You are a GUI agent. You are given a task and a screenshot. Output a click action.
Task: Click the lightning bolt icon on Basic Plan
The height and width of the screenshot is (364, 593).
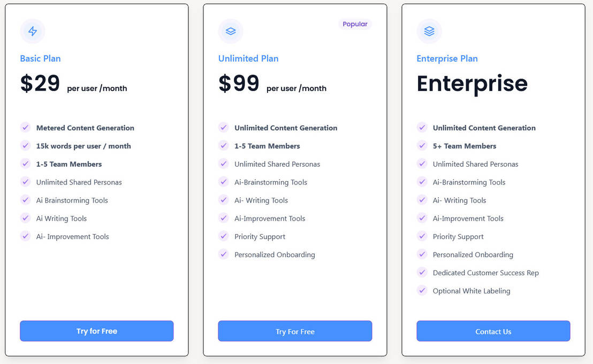pos(32,31)
